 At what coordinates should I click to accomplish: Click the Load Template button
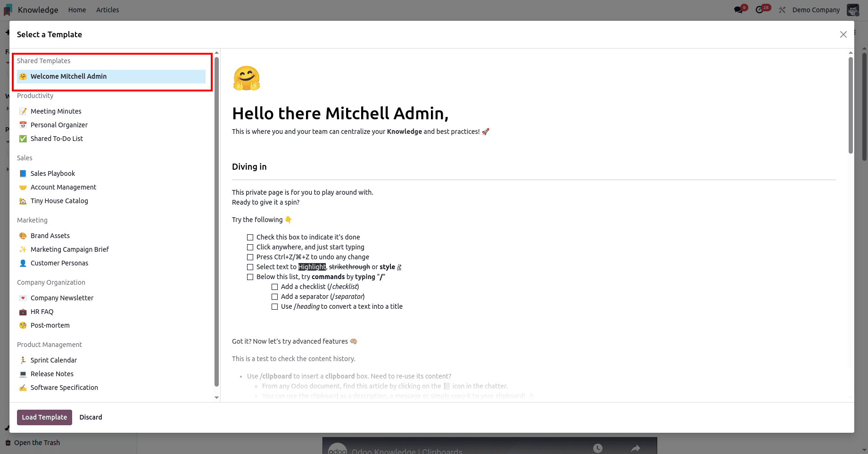44,417
